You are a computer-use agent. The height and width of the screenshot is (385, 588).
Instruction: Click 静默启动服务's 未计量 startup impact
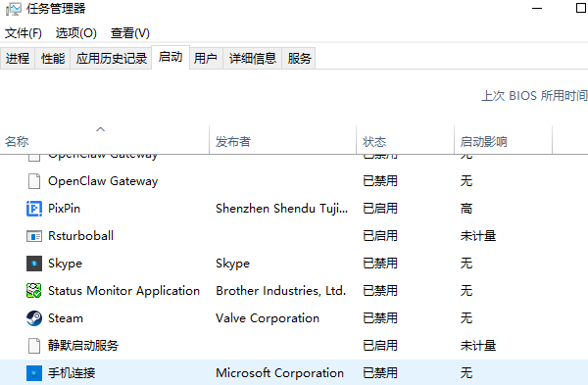pos(478,346)
